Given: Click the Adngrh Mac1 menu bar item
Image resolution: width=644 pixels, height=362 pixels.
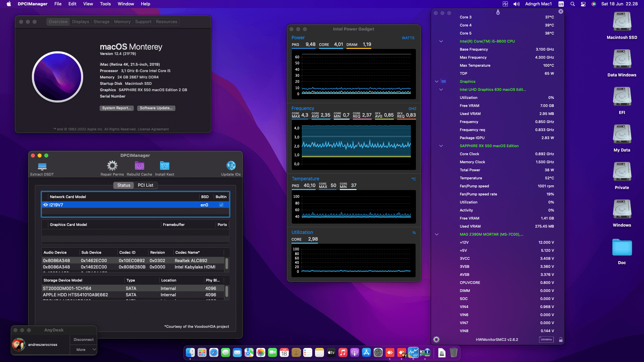Looking at the screenshot, I should coord(538,4).
